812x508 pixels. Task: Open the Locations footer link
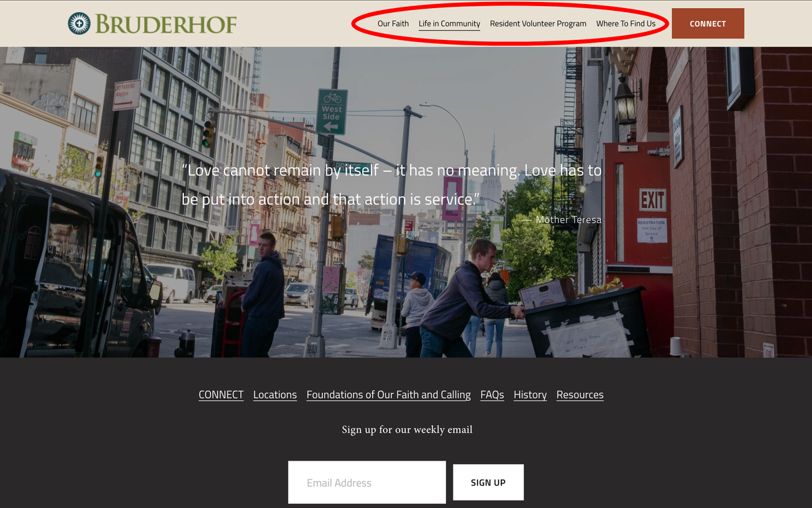coord(275,395)
